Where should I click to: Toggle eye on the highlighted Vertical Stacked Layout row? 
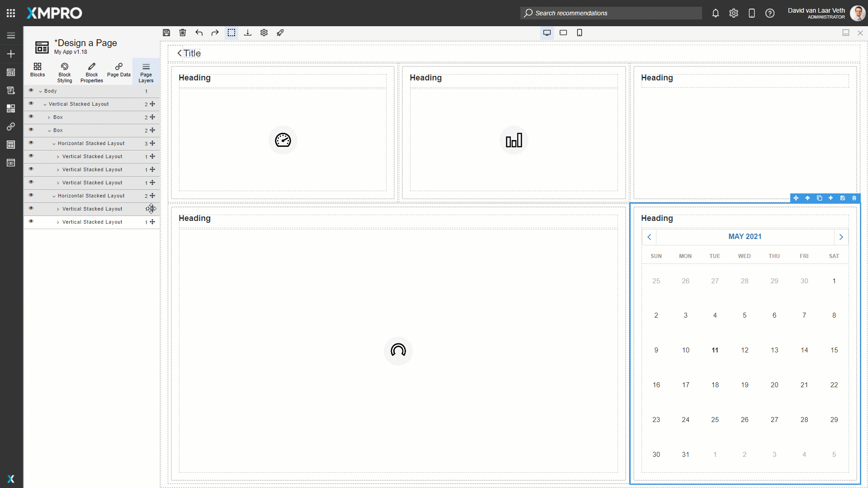pos(31,221)
